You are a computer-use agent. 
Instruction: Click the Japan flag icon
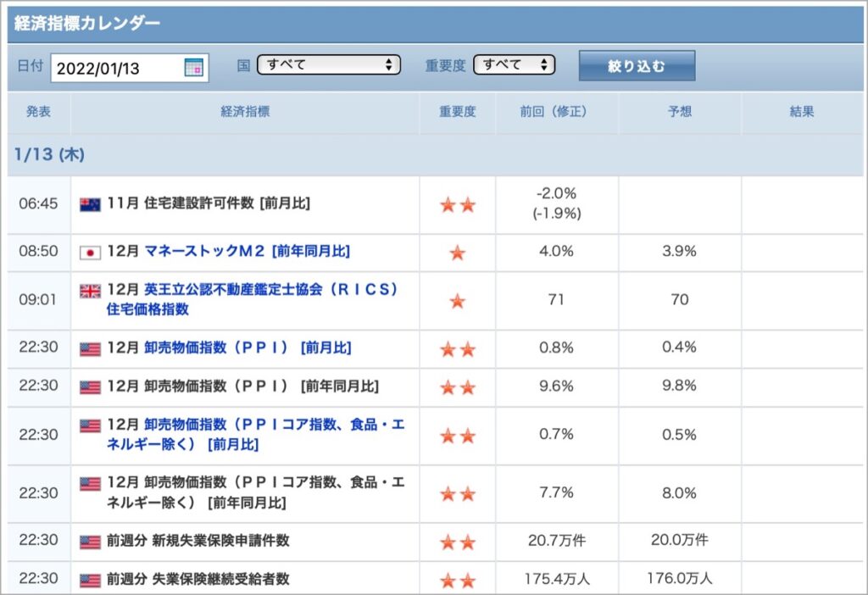pos(90,253)
